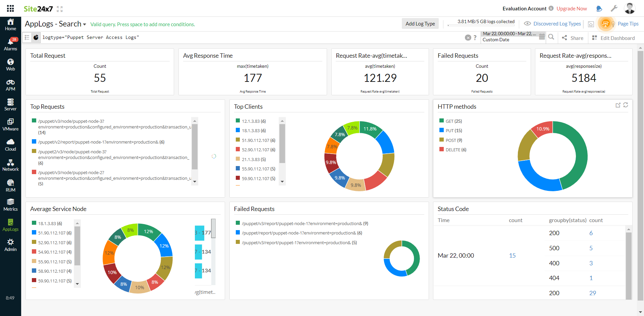Refresh the HTTP methods chart

point(626,105)
